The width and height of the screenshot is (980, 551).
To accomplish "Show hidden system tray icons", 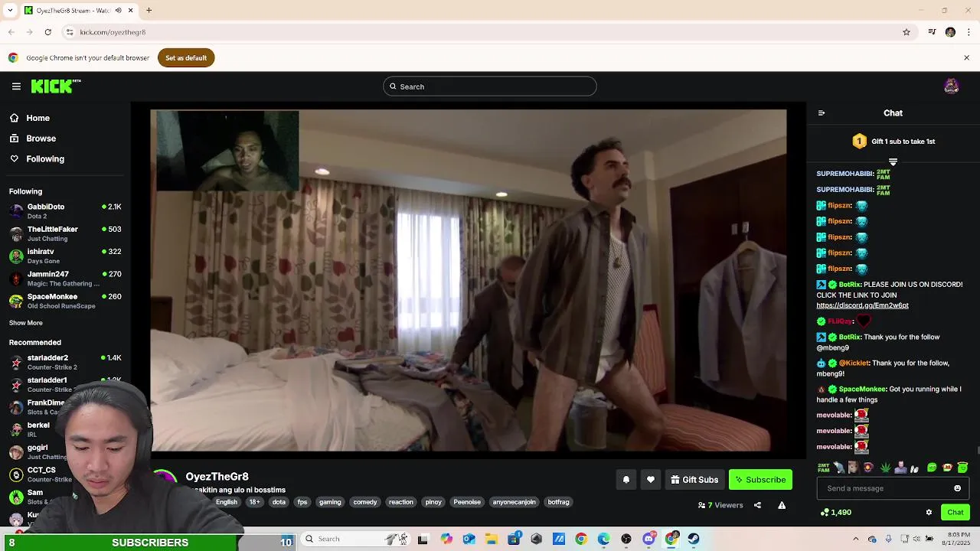I will click(x=856, y=539).
